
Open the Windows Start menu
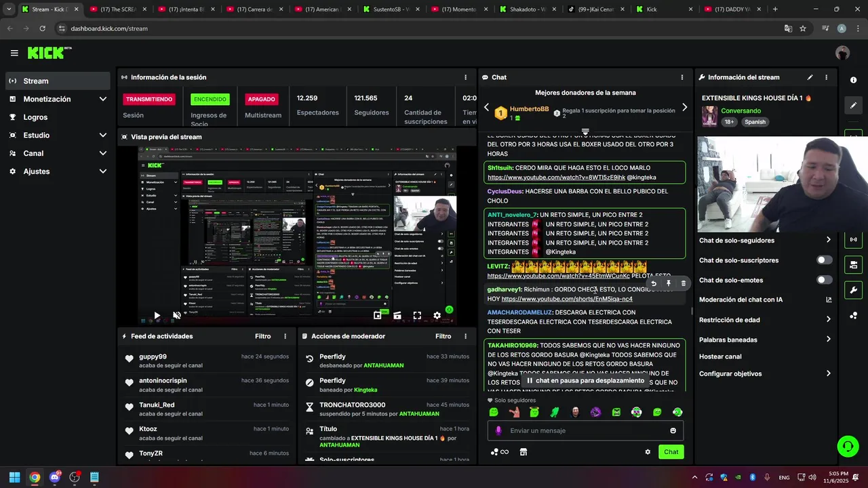coord(14,477)
